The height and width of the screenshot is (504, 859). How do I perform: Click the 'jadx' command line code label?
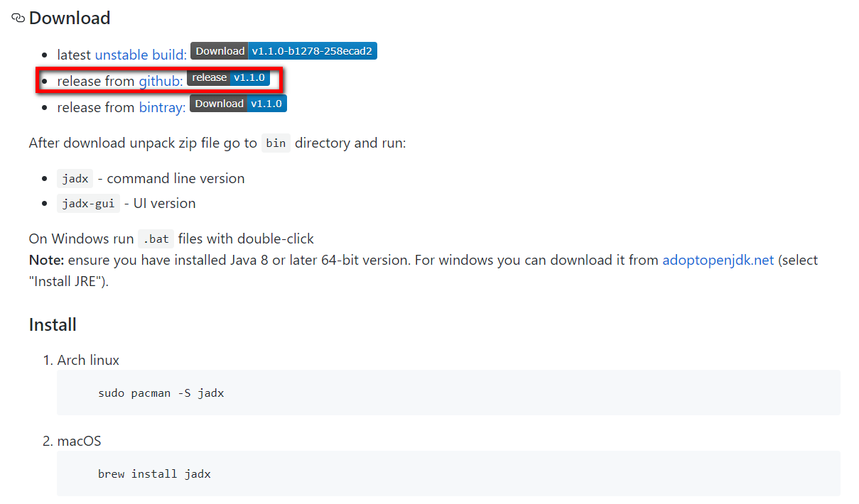[75, 179]
